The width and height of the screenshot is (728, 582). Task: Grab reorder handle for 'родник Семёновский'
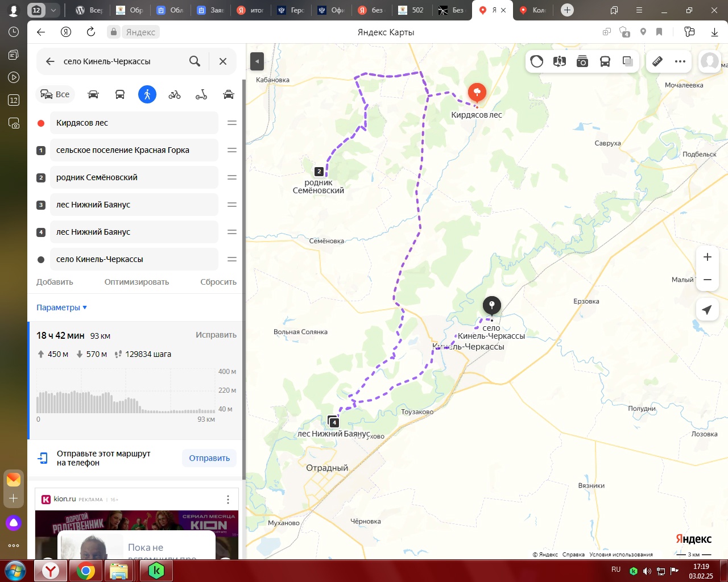pos(232,177)
